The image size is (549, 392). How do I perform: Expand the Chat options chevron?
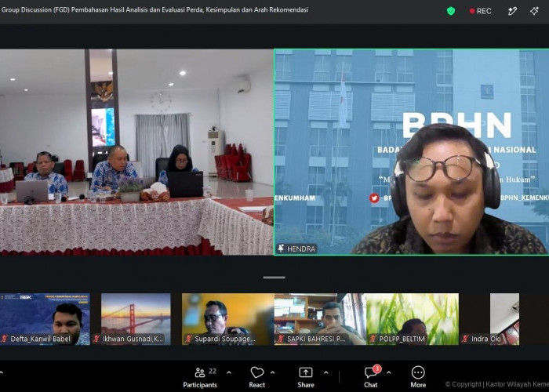389,372
